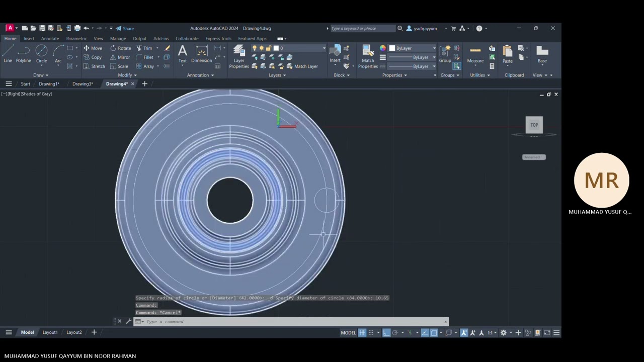The width and height of the screenshot is (644, 362).
Task: Open the Parametric ribbon tab
Action: (76, 39)
